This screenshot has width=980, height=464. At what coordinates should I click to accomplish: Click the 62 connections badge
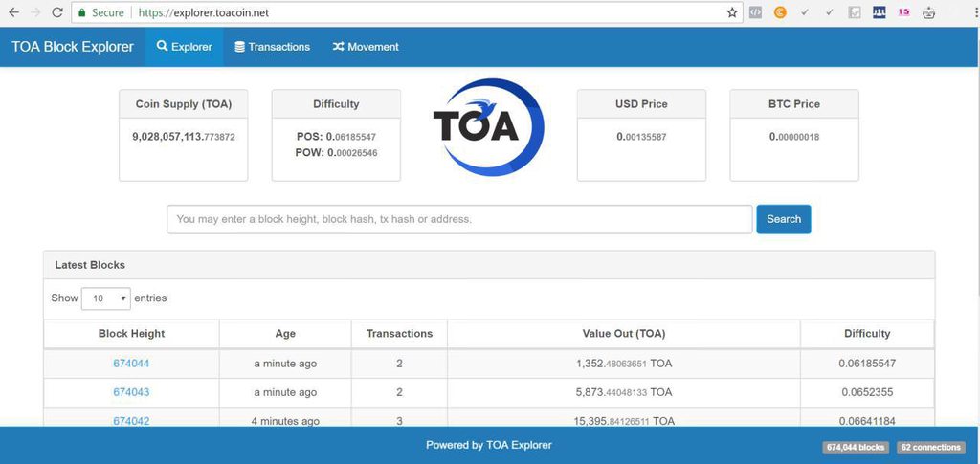[x=930, y=447]
